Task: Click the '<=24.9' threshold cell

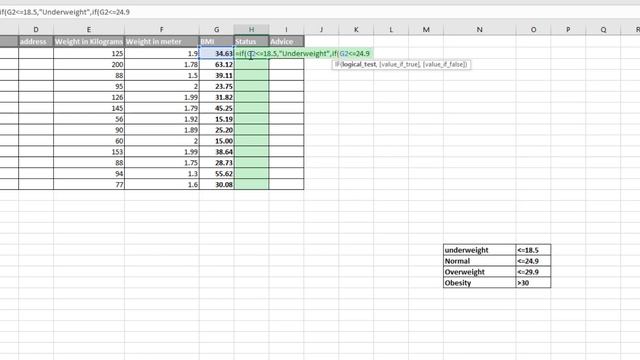Action: point(533,261)
